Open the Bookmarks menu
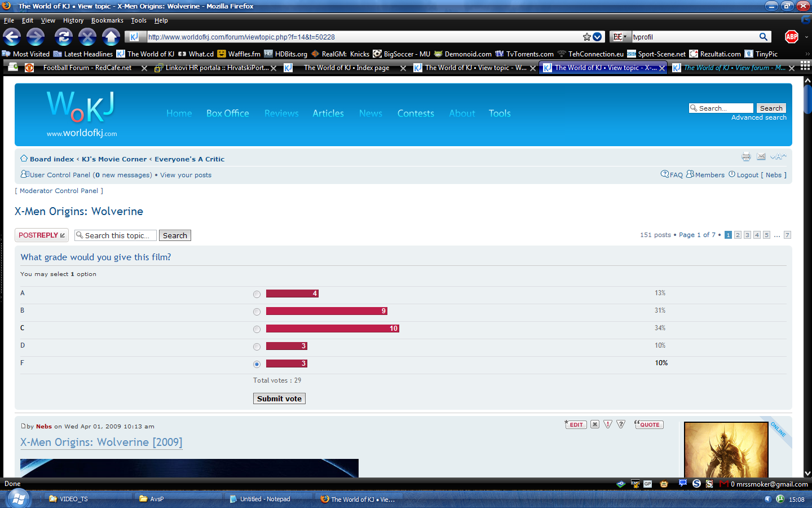812x508 pixels. pyautogui.click(x=107, y=20)
